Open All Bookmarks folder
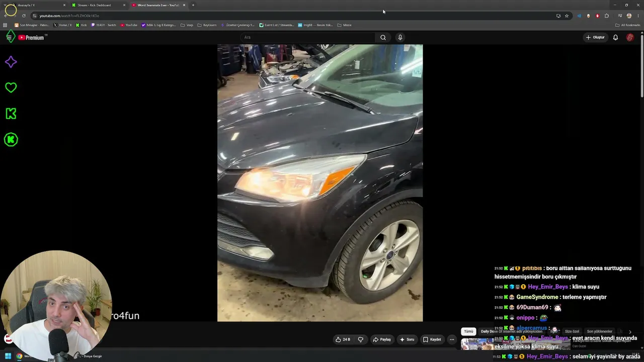This screenshot has height=362, width=644. [628, 25]
